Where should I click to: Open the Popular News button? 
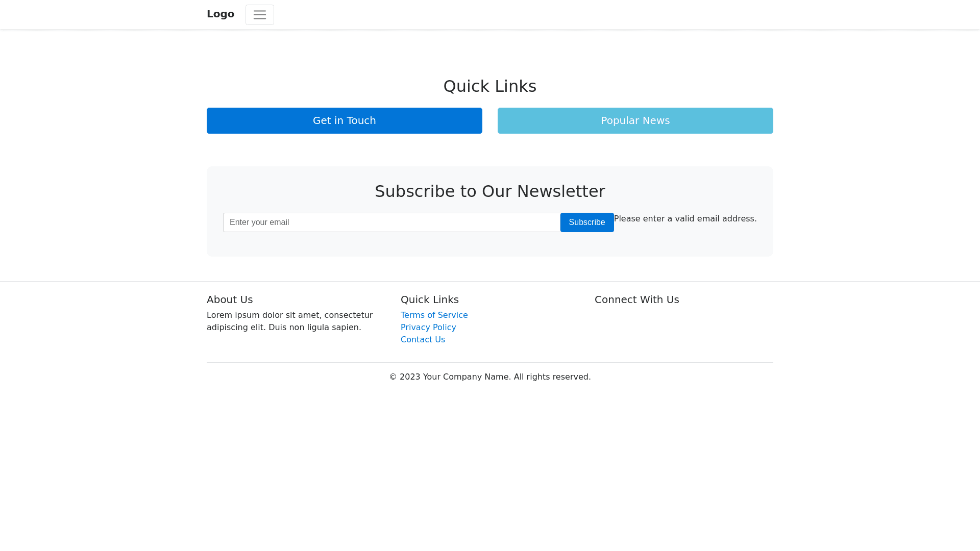click(635, 120)
